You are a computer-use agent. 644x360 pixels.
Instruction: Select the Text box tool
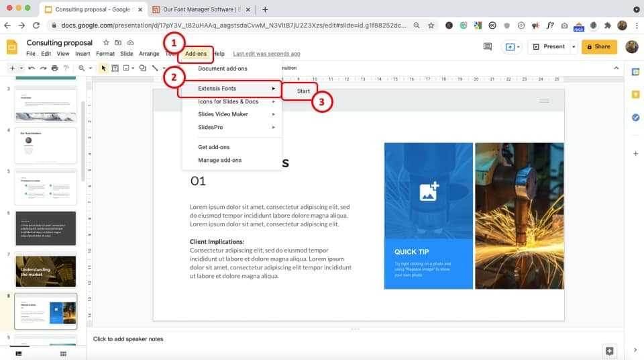pyautogui.click(x=115, y=68)
